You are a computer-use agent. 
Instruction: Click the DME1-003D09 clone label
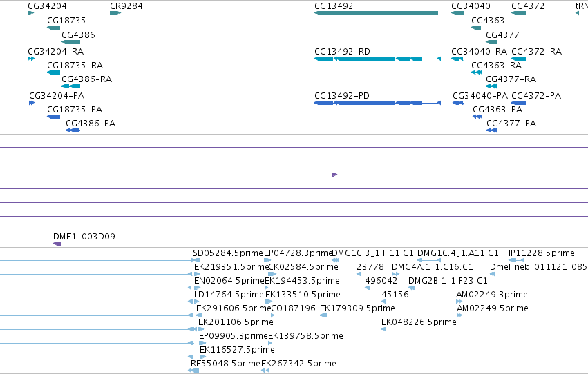click(x=84, y=236)
